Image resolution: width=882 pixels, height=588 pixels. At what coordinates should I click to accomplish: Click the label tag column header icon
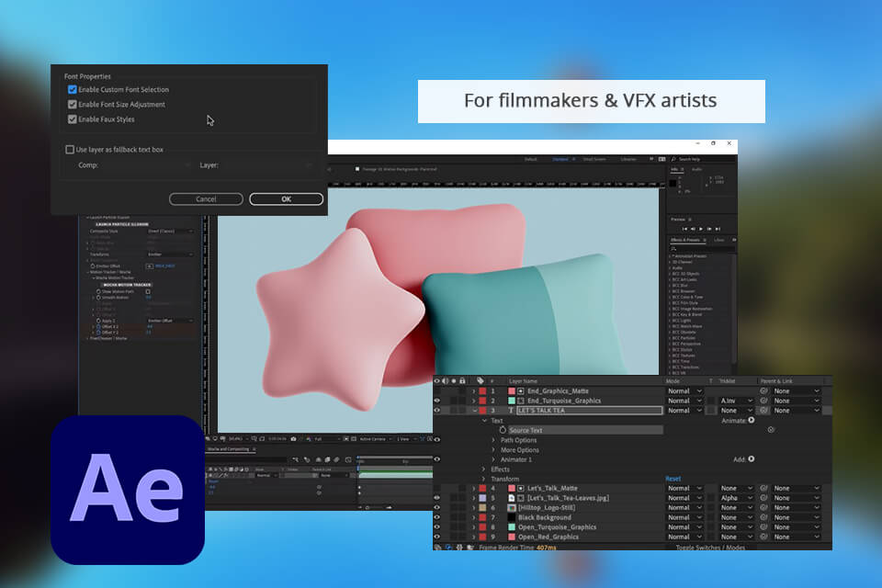(480, 381)
